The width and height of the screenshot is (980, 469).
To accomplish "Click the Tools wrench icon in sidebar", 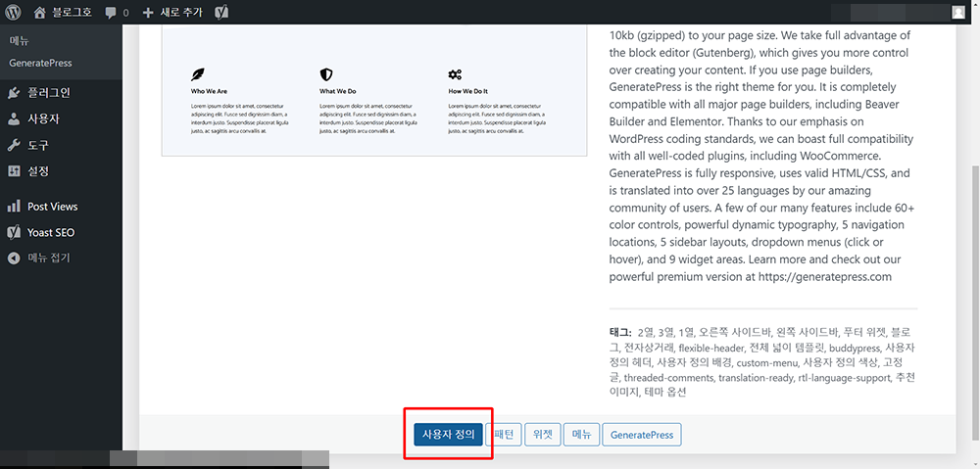I will point(14,146).
